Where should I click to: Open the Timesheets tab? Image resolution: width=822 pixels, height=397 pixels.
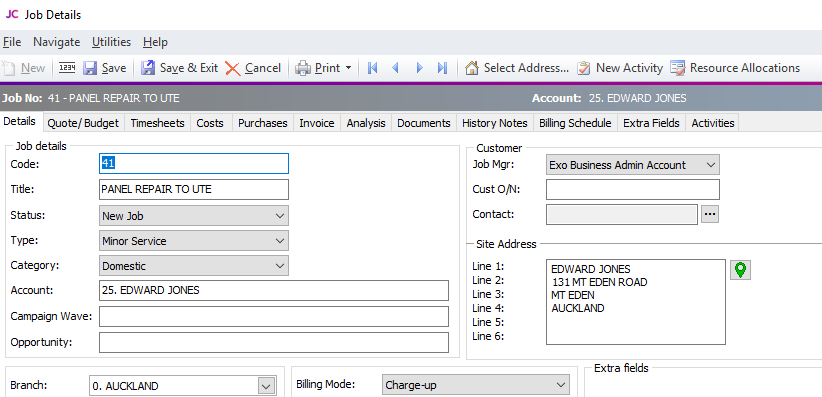(157, 123)
